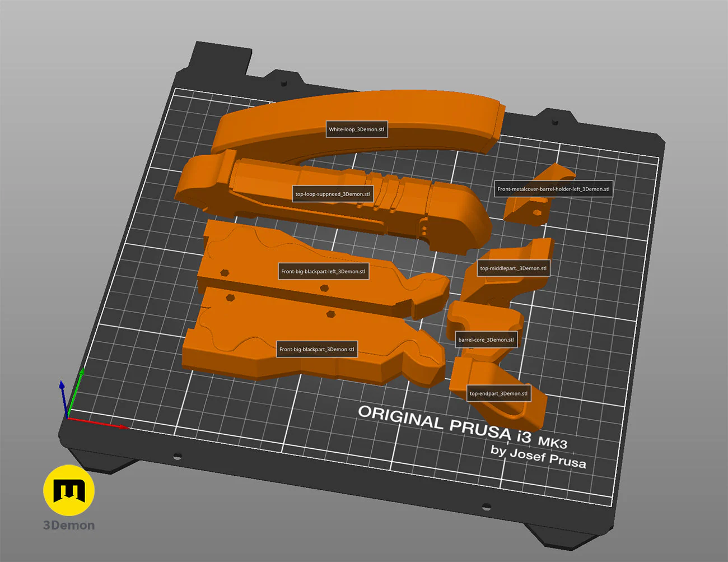Select the top-loop-suppneed model's rounded left end
The width and height of the screenshot is (728, 562).
coord(199,182)
